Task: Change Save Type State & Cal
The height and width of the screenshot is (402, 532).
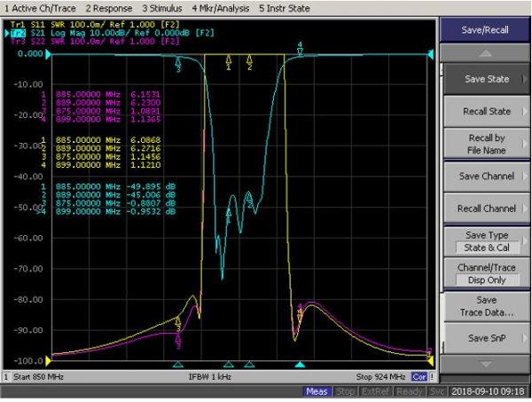Action: (487, 241)
